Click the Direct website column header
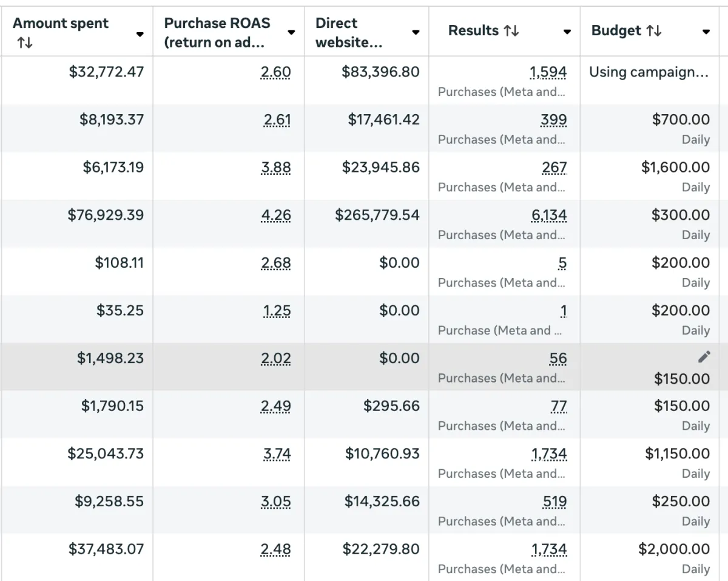 (x=348, y=32)
